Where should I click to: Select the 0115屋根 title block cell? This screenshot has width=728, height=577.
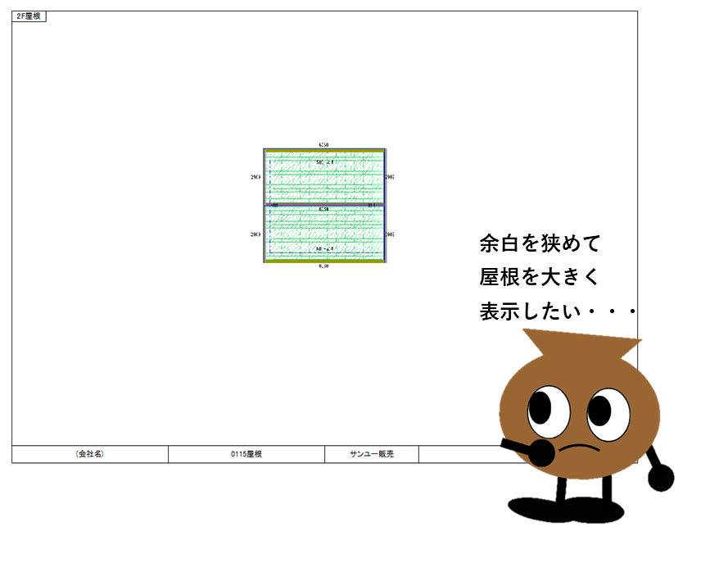[246, 454]
